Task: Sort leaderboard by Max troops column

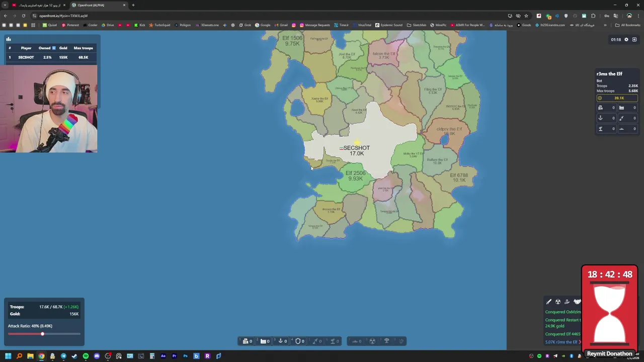Action: [84, 48]
